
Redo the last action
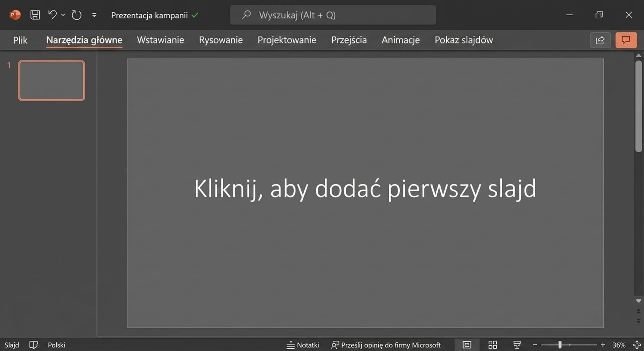(76, 15)
